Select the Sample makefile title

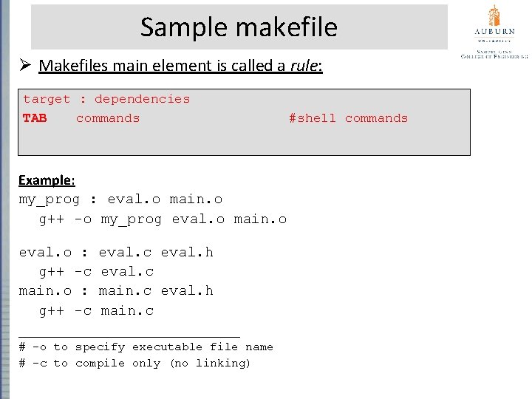coord(239,27)
